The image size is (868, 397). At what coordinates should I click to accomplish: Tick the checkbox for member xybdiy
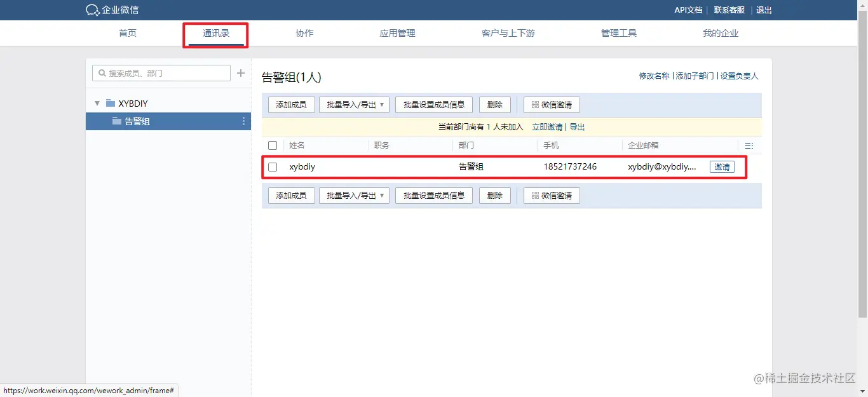(273, 167)
